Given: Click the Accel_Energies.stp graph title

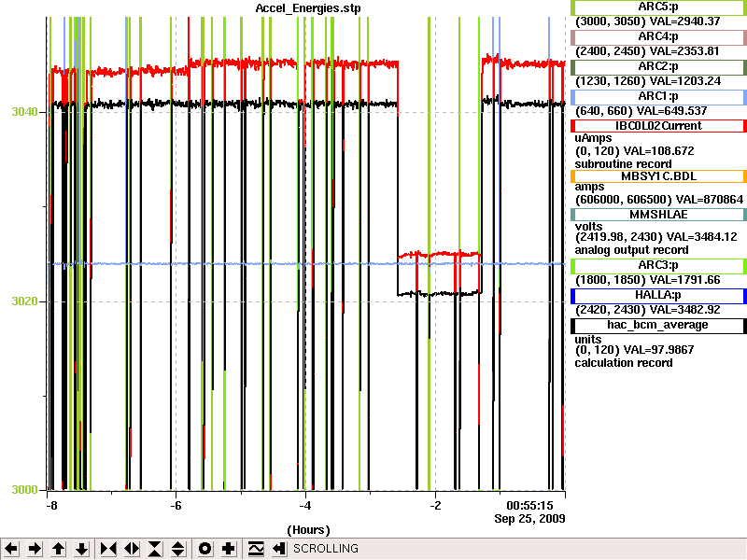Looking at the screenshot, I should click(308, 8).
